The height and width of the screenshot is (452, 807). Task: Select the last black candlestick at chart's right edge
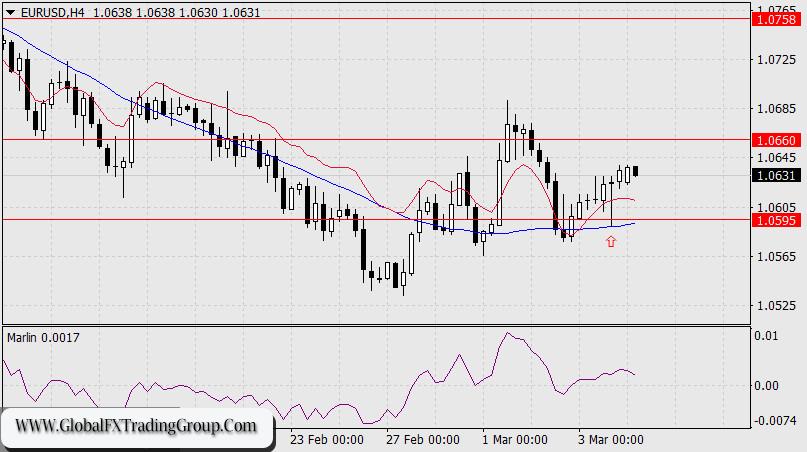(636, 171)
